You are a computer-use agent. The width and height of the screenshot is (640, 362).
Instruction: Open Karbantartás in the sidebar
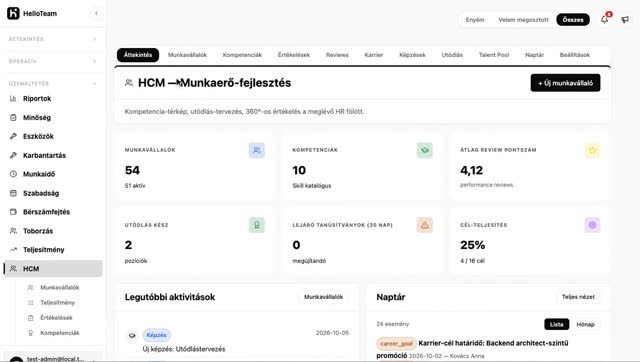[x=53, y=155]
